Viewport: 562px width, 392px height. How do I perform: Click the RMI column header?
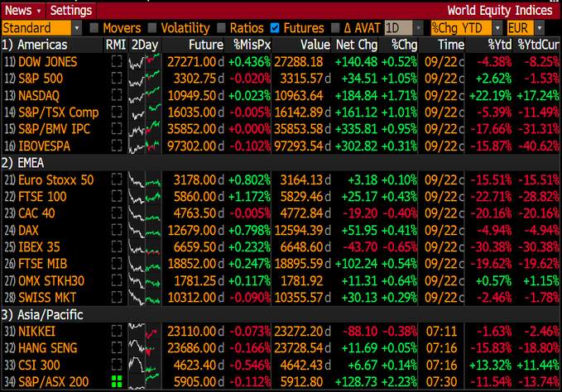point(116,45)
